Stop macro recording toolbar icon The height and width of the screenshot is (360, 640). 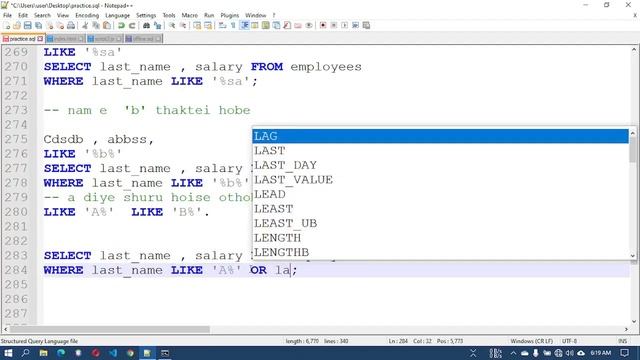coord(334,25)
